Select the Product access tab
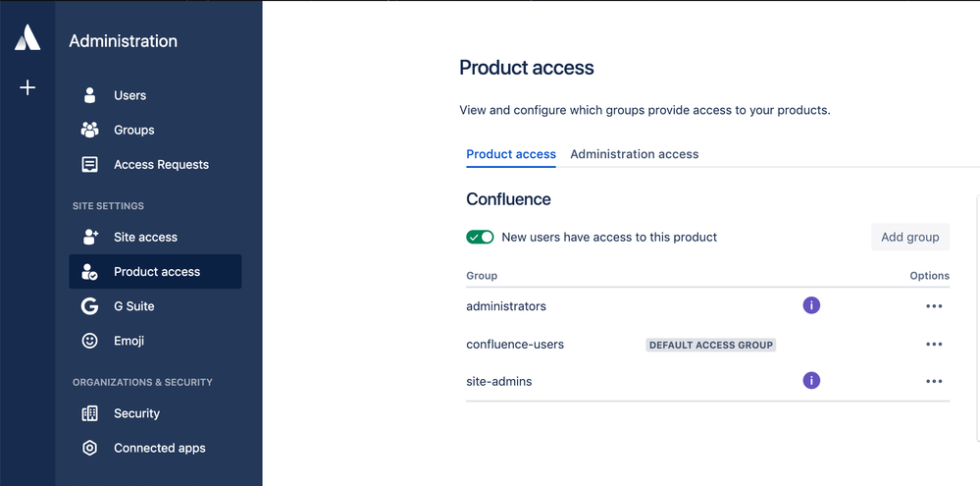This screenshot has height=486, width=980. pyautogui.click(x=511, y=154)
